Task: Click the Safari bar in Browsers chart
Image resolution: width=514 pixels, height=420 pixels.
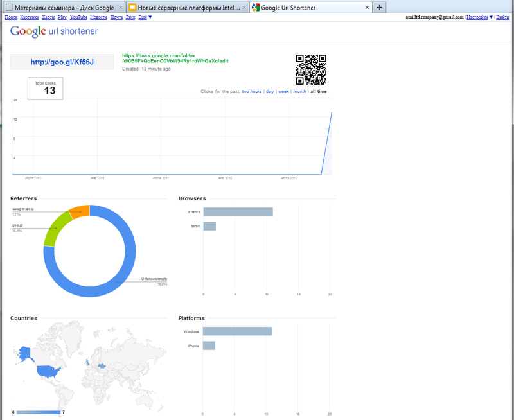Action: click(x=209, y=226)
